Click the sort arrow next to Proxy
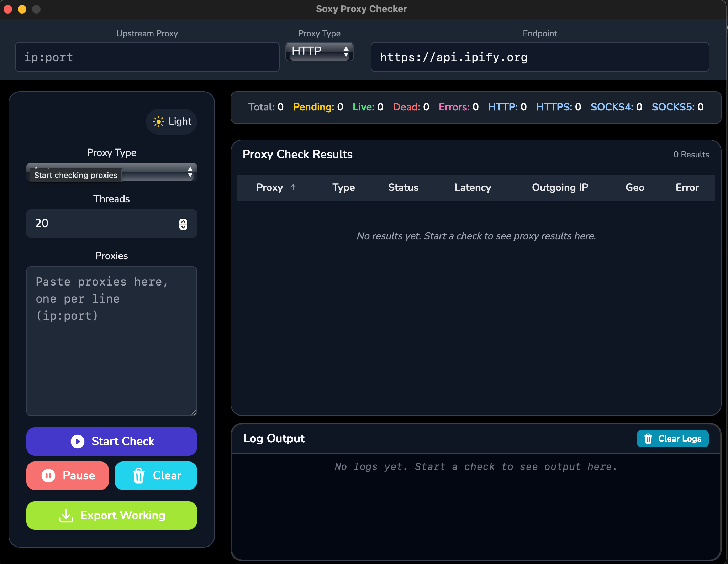Viewport: 728px width, 564px height. click(x=293, y=187)
